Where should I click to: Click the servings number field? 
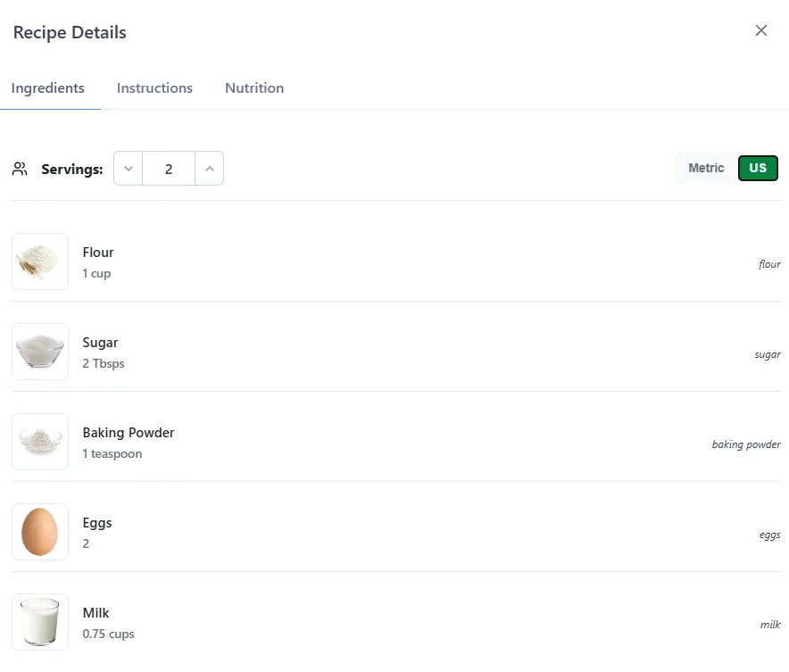point(169,168)
